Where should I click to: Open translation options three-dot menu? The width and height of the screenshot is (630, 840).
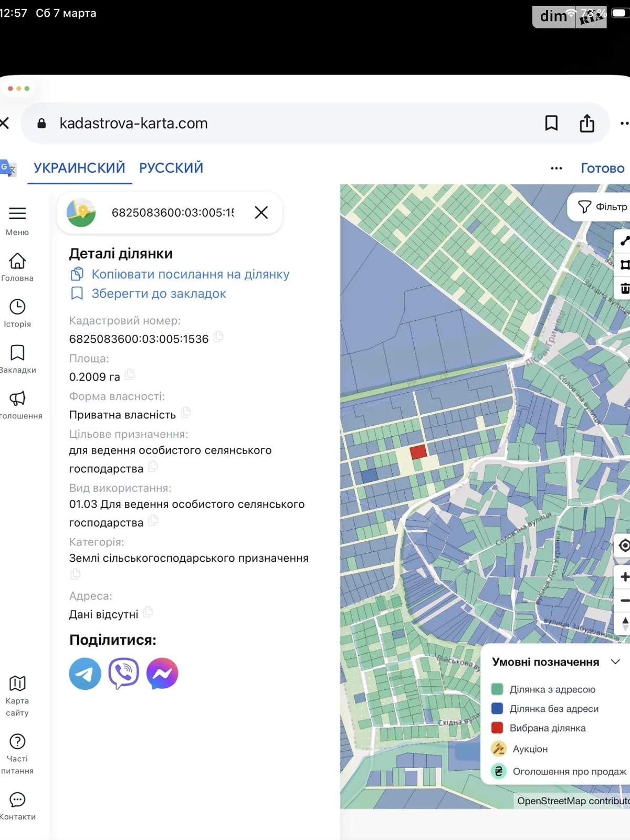pos(556,169)
